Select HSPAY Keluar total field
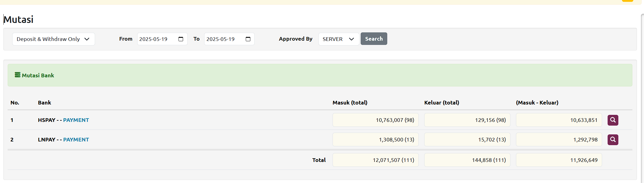Image resolution: width=644 pixels, height=183 pixels. click(467, 120)
